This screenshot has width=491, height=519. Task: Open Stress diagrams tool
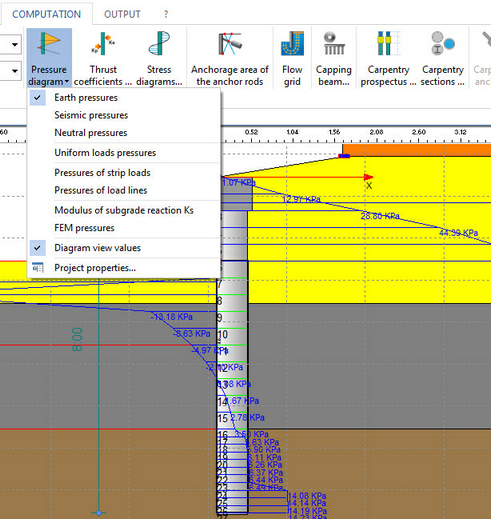159,58
